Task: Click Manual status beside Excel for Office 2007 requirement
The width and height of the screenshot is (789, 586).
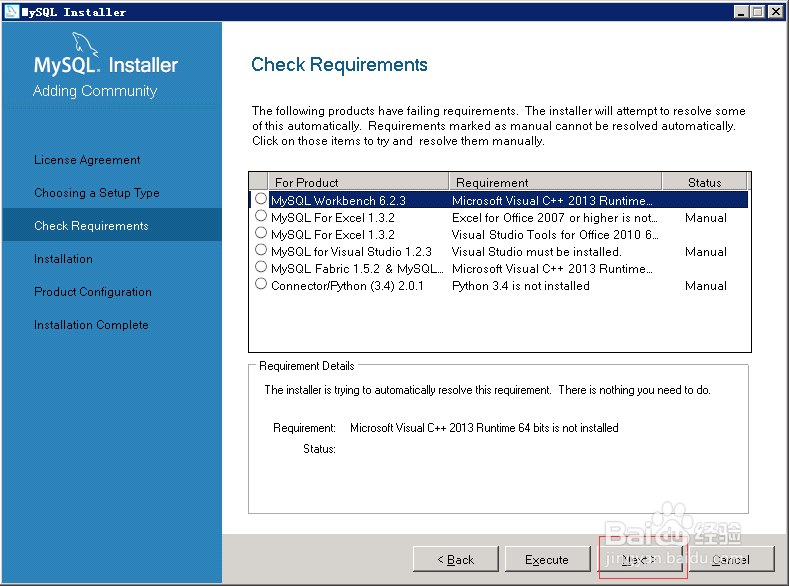Action: 706,218
